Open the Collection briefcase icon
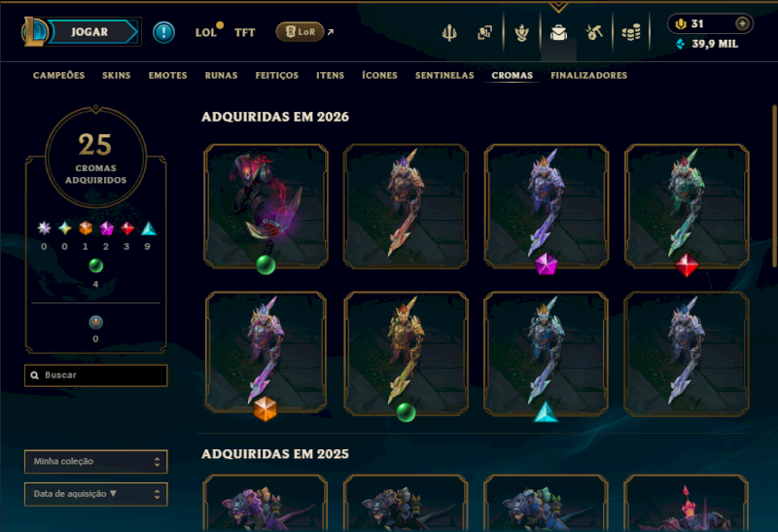778x532 pixels. (558, 33)
